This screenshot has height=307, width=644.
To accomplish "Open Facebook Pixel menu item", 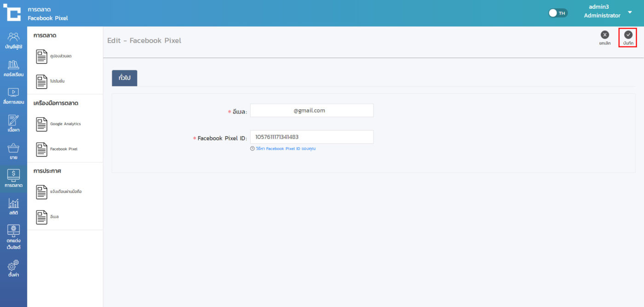I will click(x=63, y=149).
